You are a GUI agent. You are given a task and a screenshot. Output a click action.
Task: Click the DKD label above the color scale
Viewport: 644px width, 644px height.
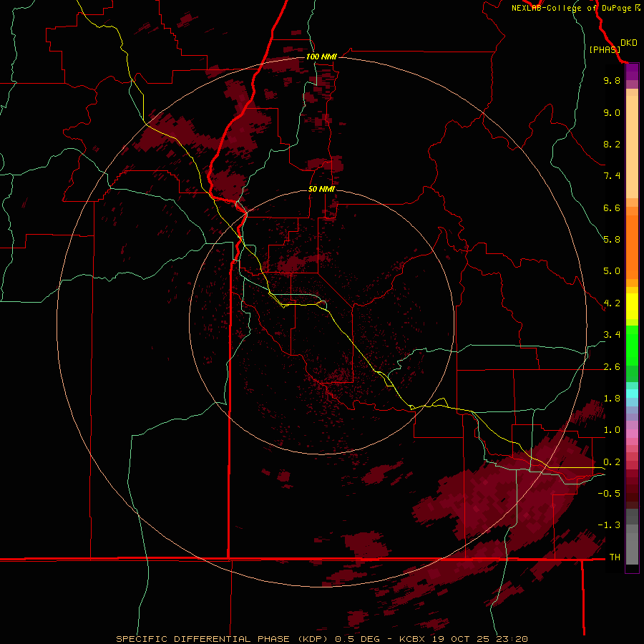(628, 43)
